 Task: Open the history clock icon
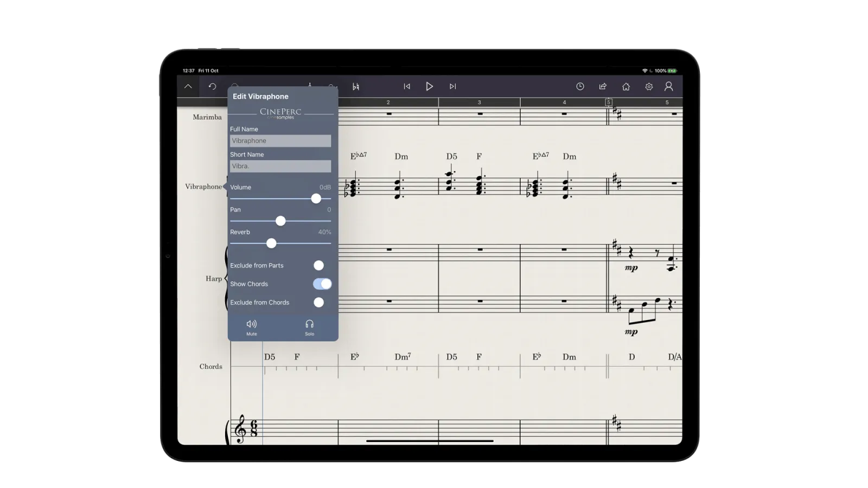580,86
